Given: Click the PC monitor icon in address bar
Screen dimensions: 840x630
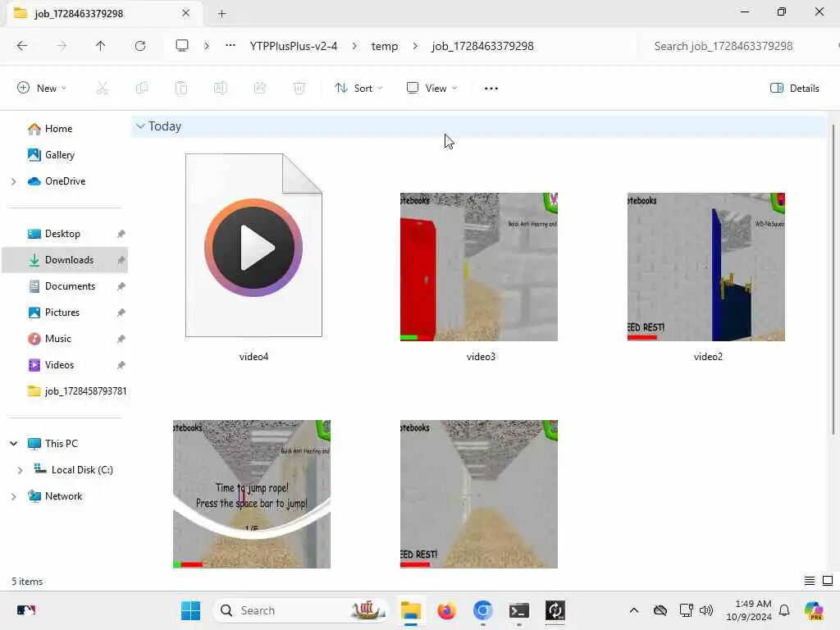Looking at the screenshot, I should (x=182, y=46).
